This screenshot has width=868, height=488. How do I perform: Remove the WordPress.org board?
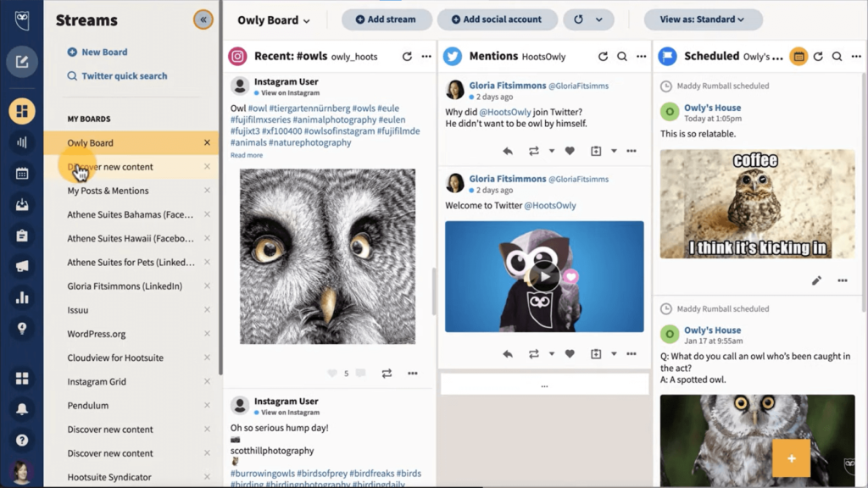207,334
